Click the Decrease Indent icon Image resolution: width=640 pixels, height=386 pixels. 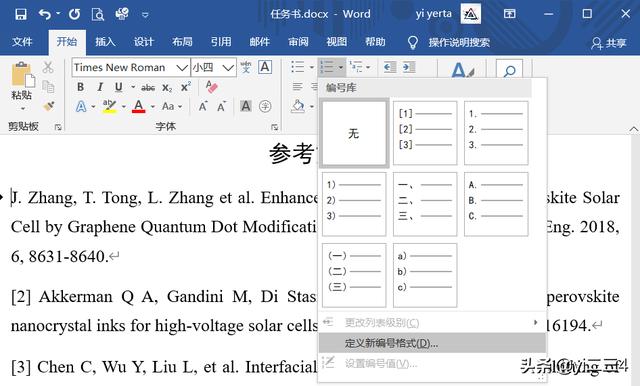(x=390, y=67)
